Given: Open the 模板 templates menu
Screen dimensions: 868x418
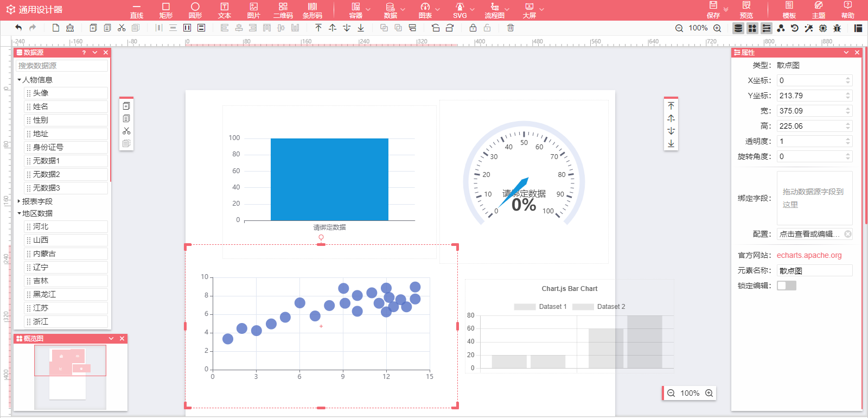Looking at the screenshot, I should 789,10.
